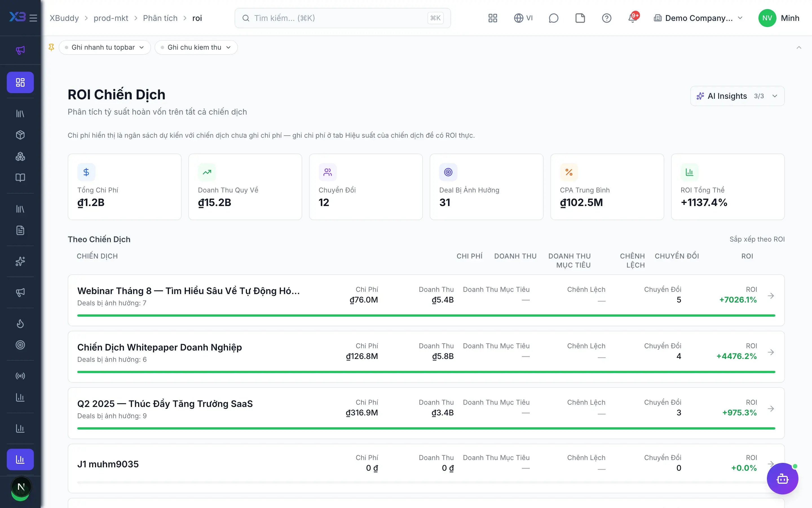Open Q2 2025 Thúc Đẩy Tăng Trưởng SaaS arrow

point(771,409)
